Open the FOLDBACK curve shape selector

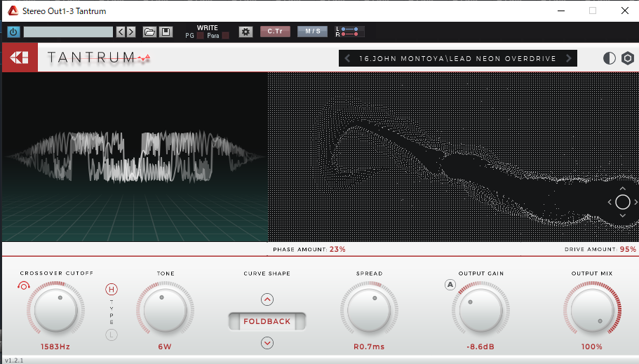267,322
